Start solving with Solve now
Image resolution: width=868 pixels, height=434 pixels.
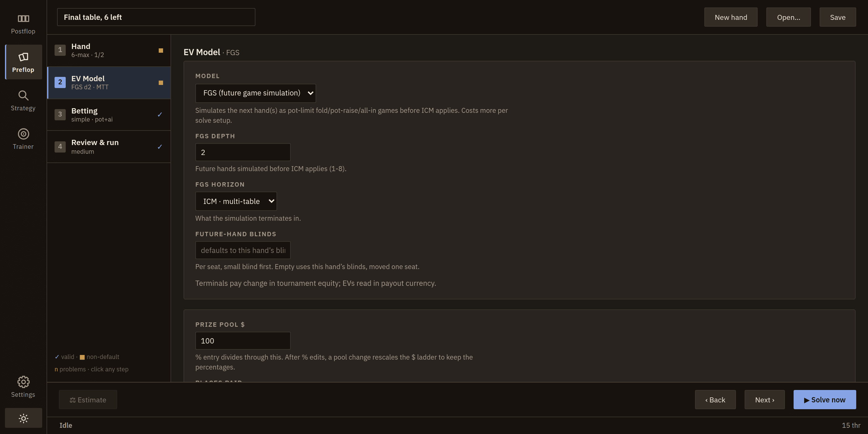click(825, 400)
